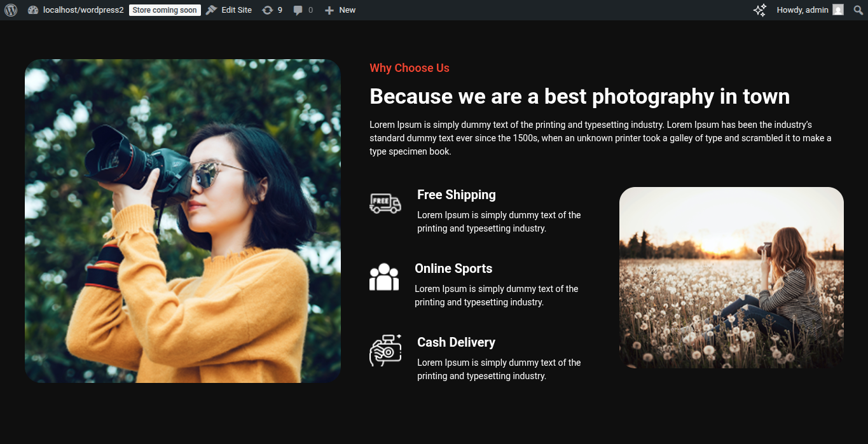Click the Why Choose Us subtitle
The image size is (868, 444).
pyautogui.click(x=410, y=68)
